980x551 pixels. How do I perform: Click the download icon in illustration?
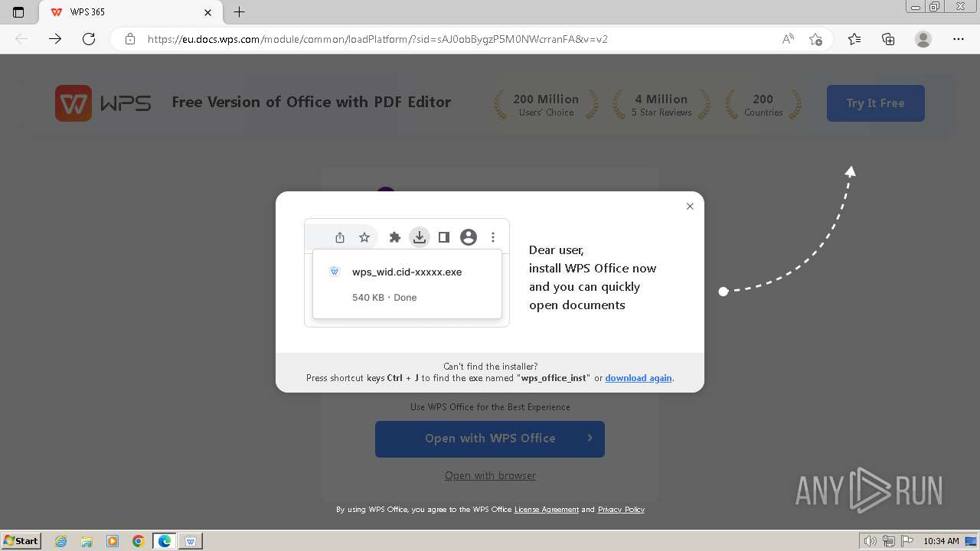420,237
